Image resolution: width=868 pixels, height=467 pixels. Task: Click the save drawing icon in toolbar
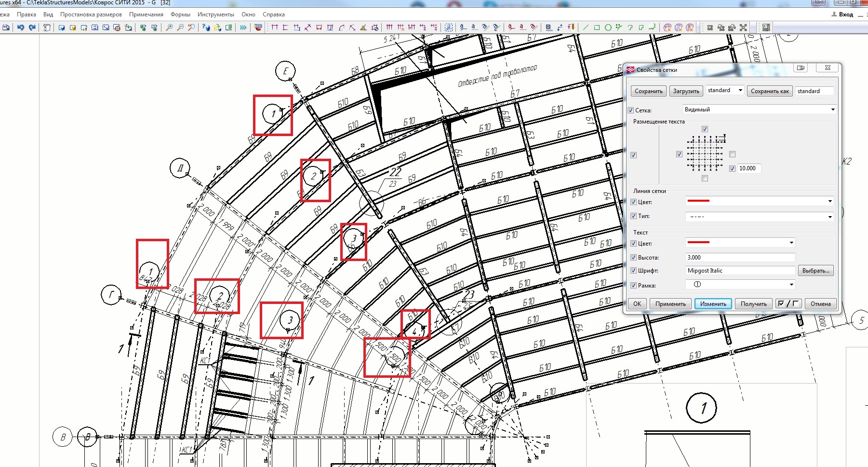6,27
